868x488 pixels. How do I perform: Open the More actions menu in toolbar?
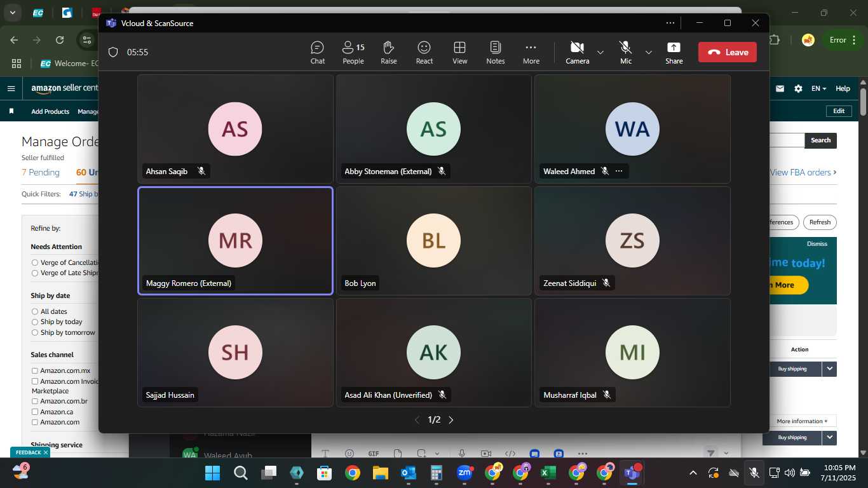tap(531, 52)
